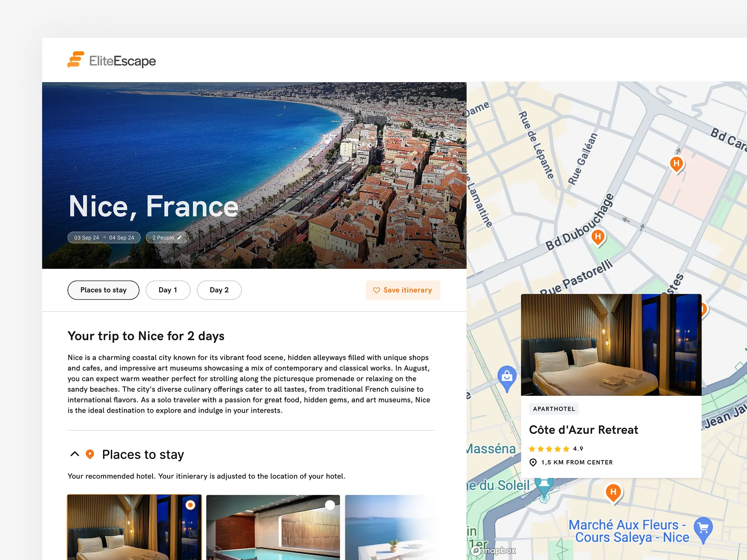Open the indoor pool hotel thumbnail
The width and height of the screenshot is (747, 560).
point(273,527)
